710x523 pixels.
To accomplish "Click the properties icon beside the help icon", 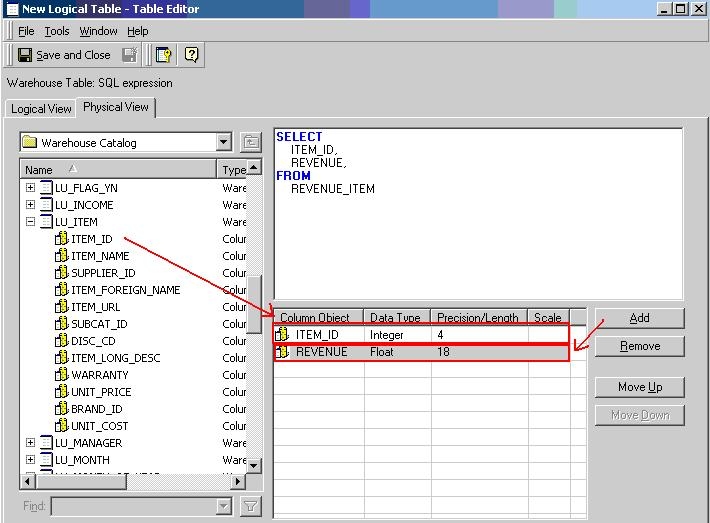I will (163, 55).
